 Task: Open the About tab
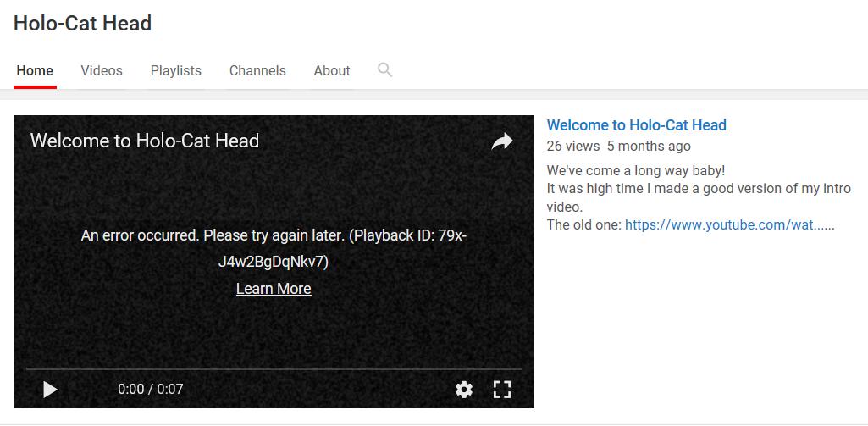point(332,71)
